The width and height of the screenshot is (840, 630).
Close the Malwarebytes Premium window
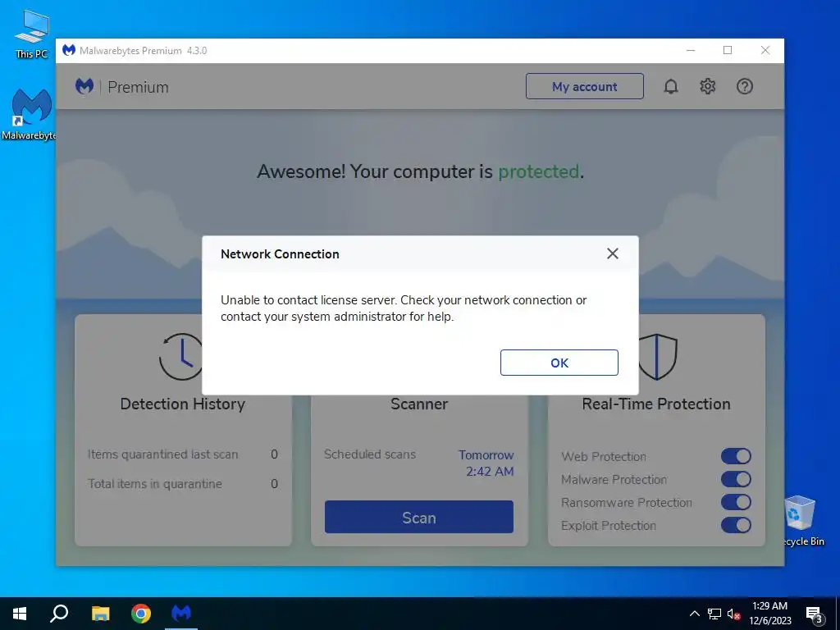[765, 50]
